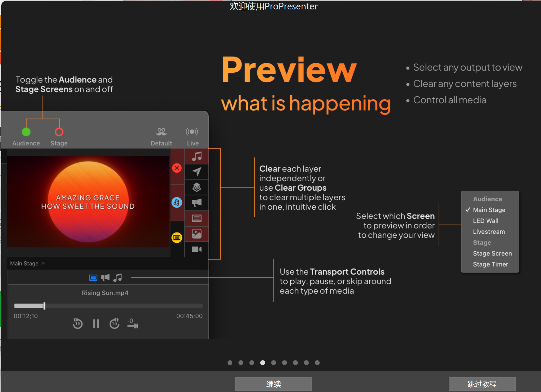Clear announcements layer megaphone icon in clear column
The width and height of the screenshot is (541, 392).
[x=197, y=202]
